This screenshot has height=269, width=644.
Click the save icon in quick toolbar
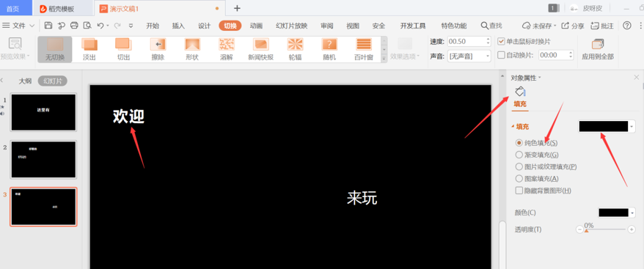click(x=48, y=26)
